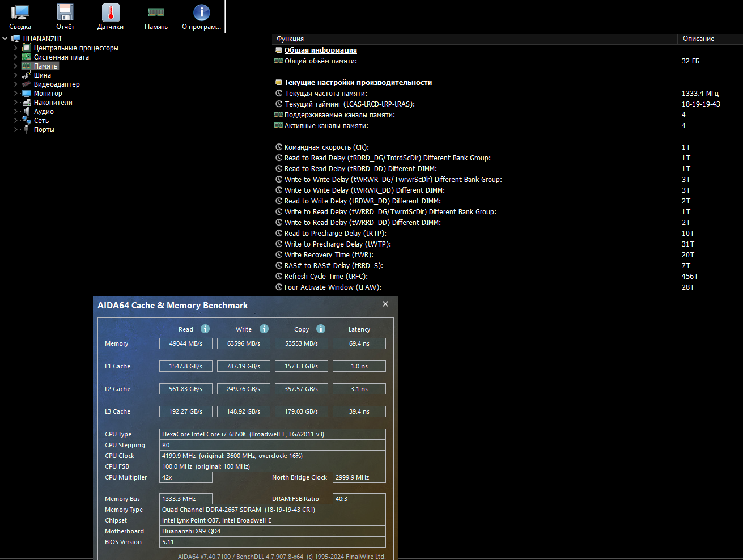Click the clock icon beside Текущая частота памяти

279,94
